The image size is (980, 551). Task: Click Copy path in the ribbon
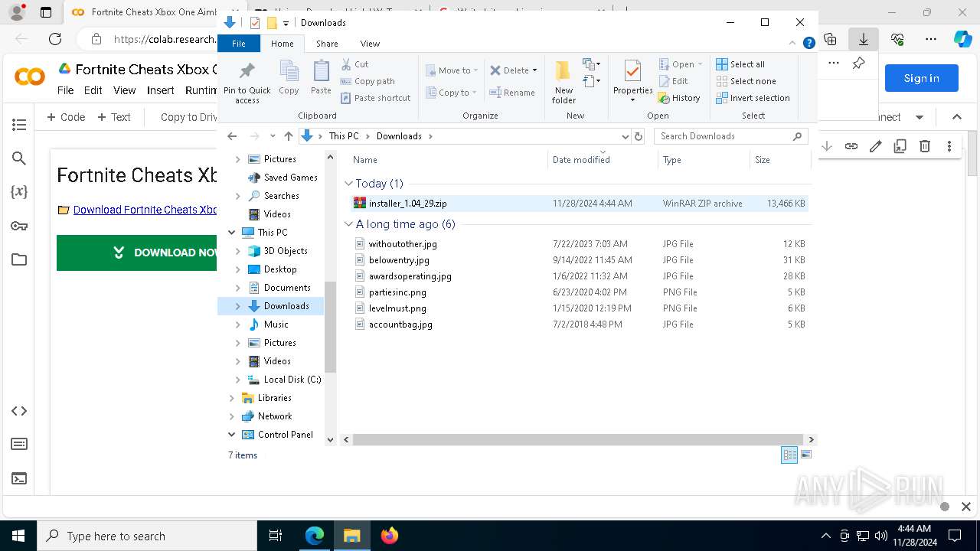coord(367,81)
